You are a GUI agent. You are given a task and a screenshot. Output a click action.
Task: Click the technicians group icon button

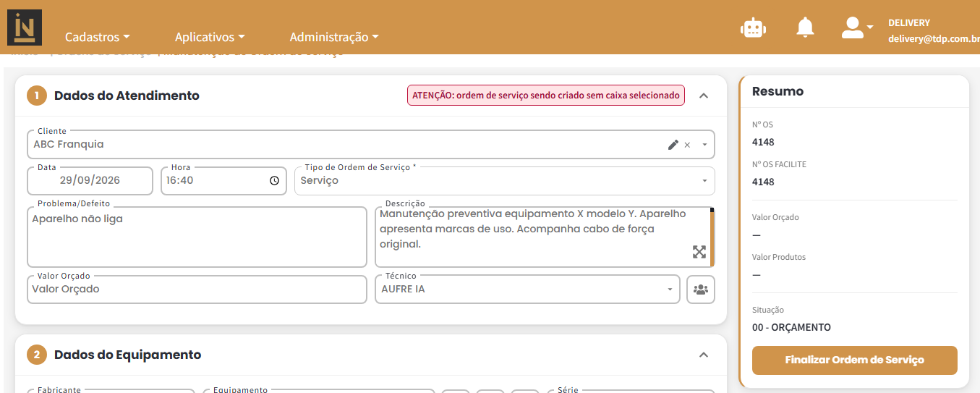[x=700, y=290]
